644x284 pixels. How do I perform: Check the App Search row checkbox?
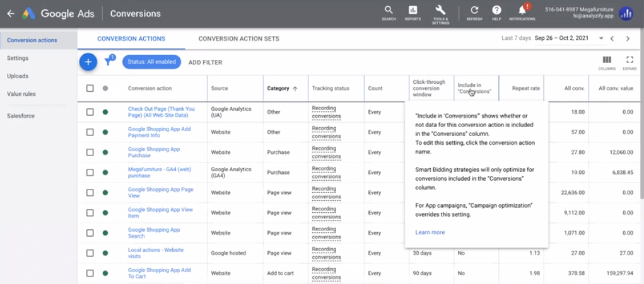[x=90, y=233]
